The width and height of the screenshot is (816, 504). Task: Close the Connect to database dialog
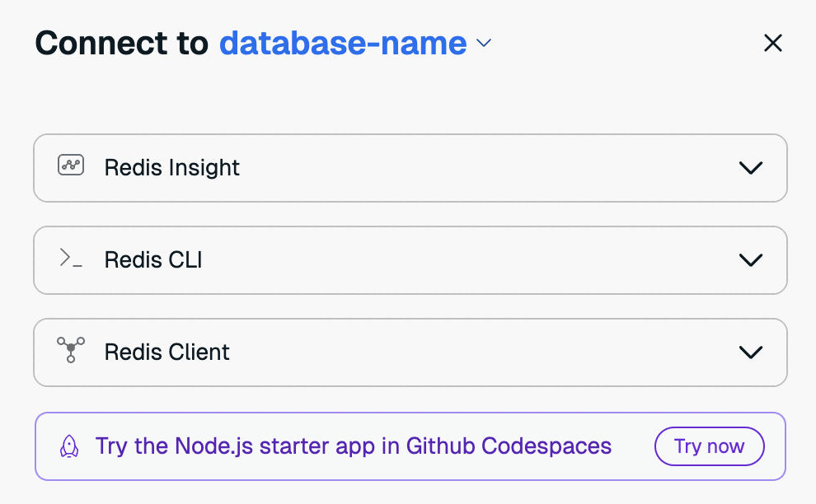pyautogui.click(x=772, y=44)
